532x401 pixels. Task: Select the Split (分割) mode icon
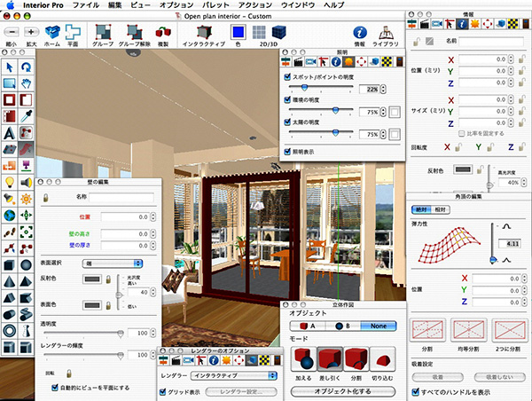pos(356,359)
